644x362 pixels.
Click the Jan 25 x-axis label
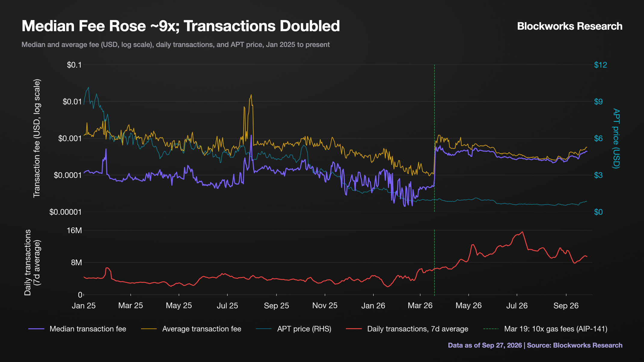coord(84,306)
